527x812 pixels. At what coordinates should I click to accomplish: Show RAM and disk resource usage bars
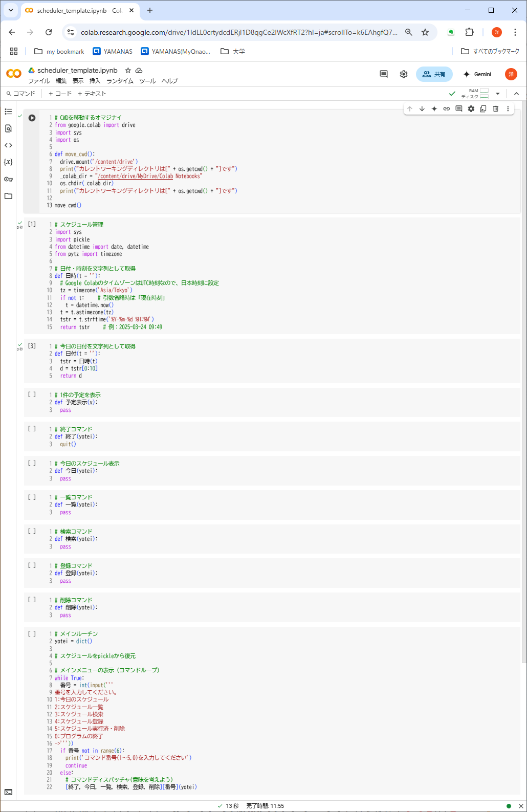point(475,94)
